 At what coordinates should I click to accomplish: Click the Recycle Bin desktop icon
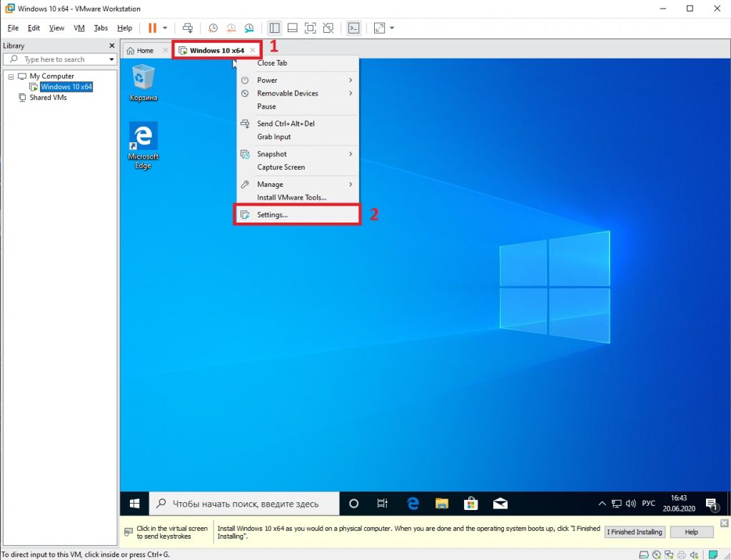pyautogui.click(x=143, y=83)
